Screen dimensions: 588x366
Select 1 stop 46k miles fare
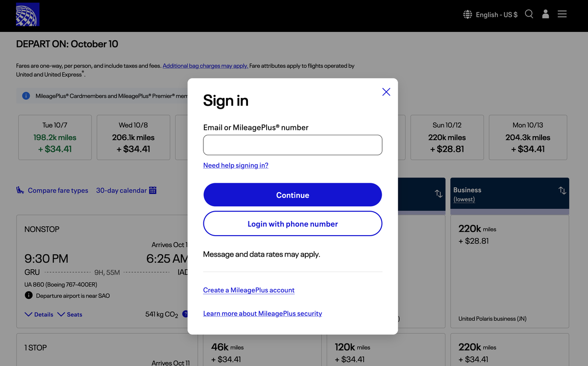[x=262, y=350]
